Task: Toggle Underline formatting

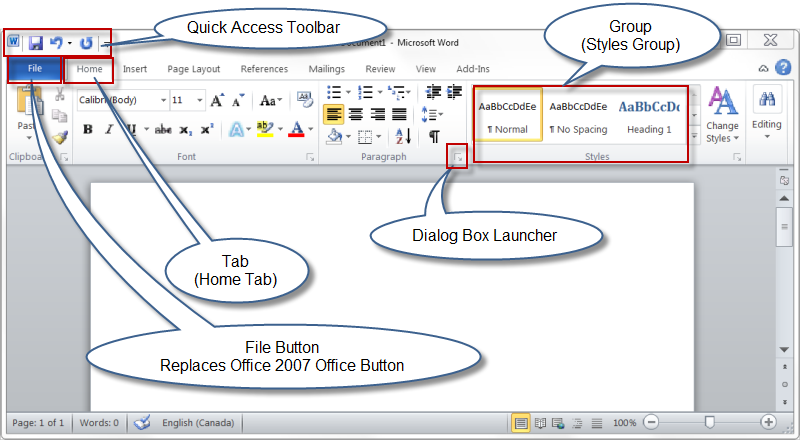Action: click(x=131, y=130)
